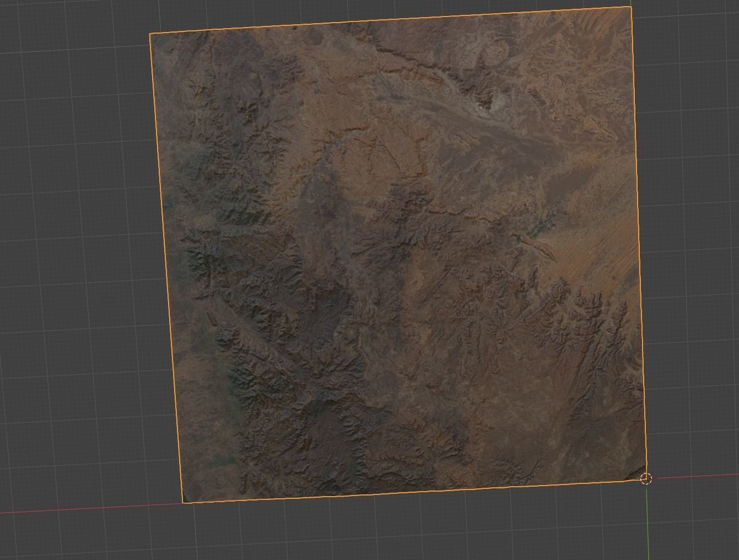Click the 3D cursor at the terrain corner
This screenshot has height=560, width=739.
point(646,478)
